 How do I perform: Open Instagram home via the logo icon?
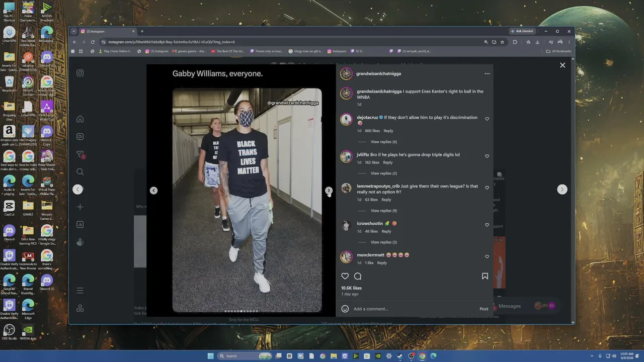80,73
